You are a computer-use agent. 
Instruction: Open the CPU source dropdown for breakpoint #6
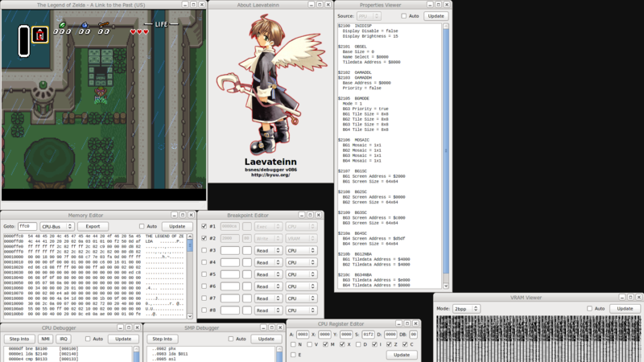(x=302, y=286)
